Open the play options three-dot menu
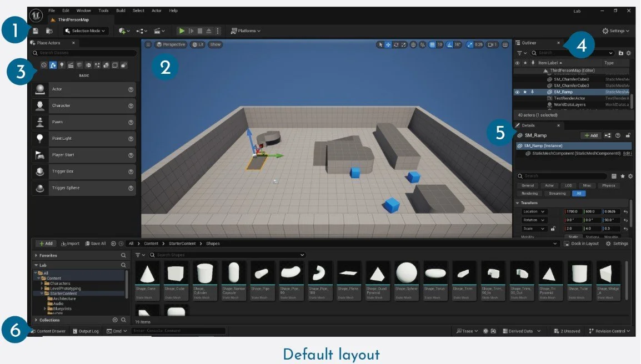Viewport: 641px width, 364px height. point(218,31)
